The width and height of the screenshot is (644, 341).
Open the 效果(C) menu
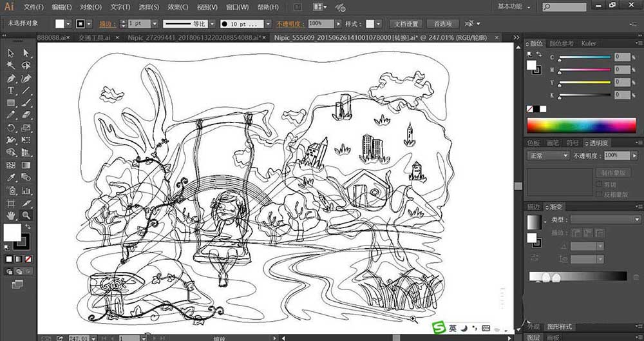click(178, 7)
